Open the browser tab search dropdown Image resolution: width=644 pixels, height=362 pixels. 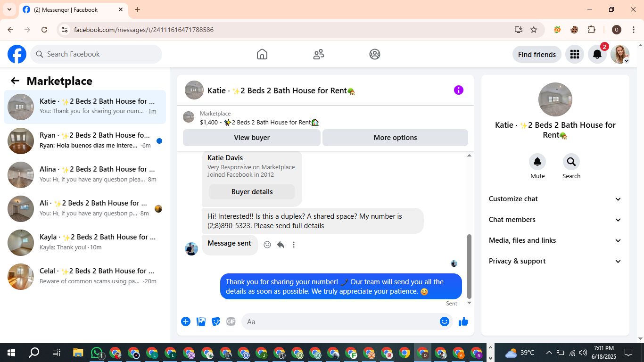9,9
